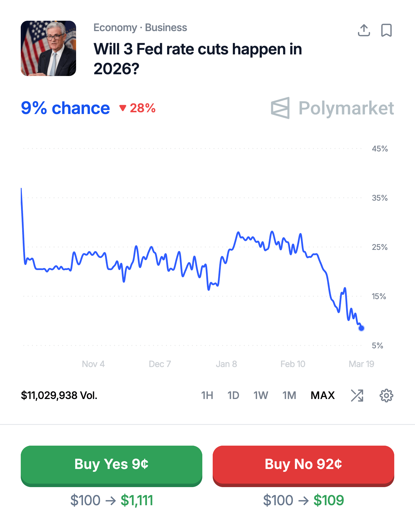Select the 1H time range

click(x=207, y=396)
